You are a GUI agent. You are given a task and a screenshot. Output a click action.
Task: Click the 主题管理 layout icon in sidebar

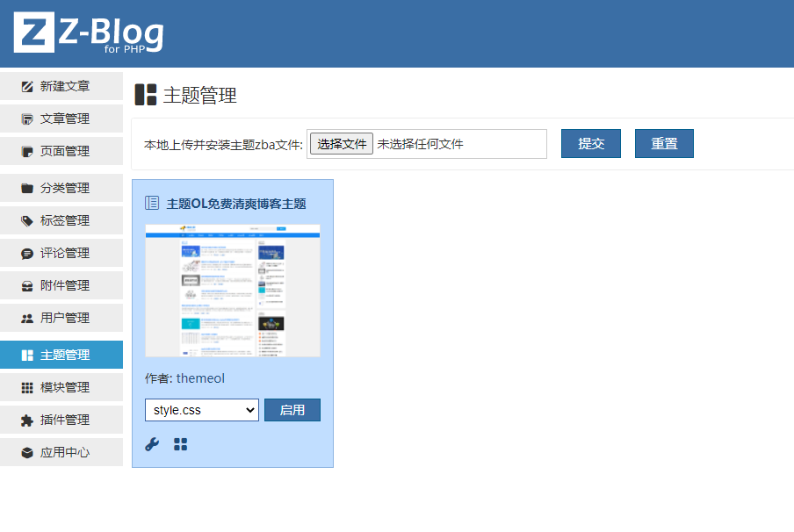27,356
